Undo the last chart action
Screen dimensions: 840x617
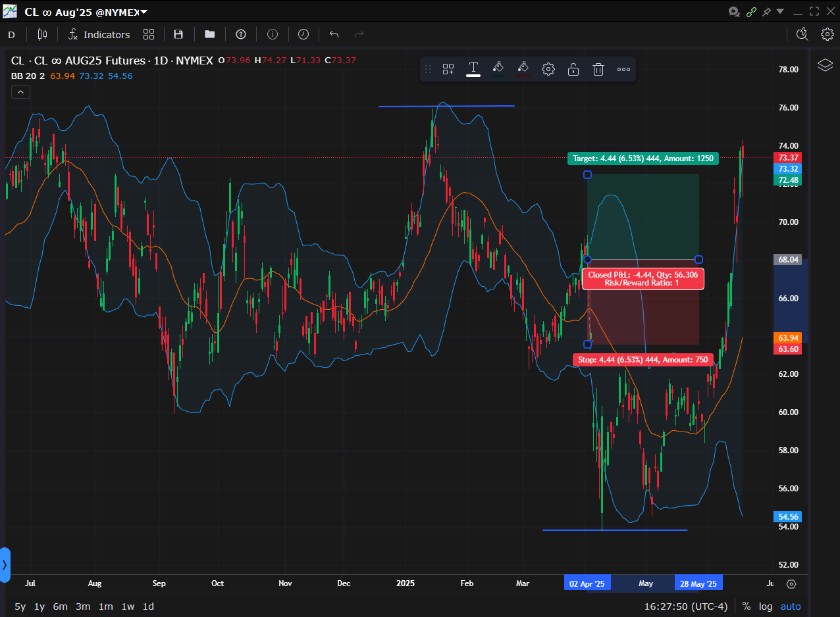click(333, 34)
